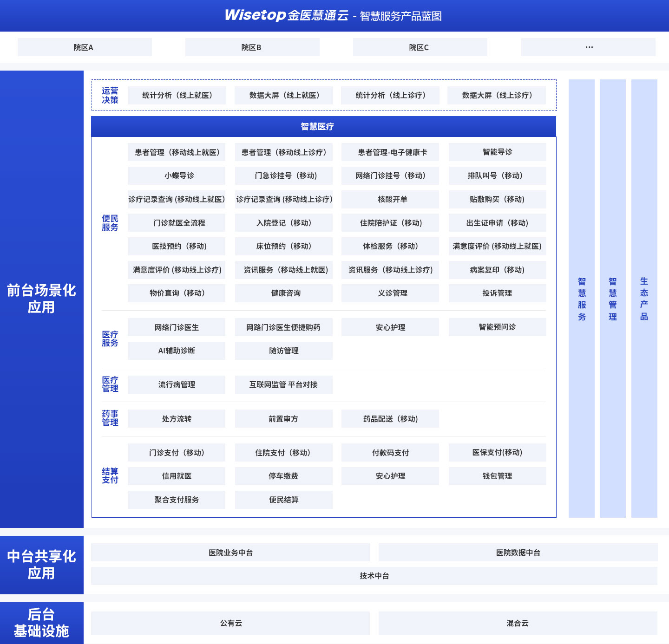Click the 智慧医疗 header bar

[323, 126]
